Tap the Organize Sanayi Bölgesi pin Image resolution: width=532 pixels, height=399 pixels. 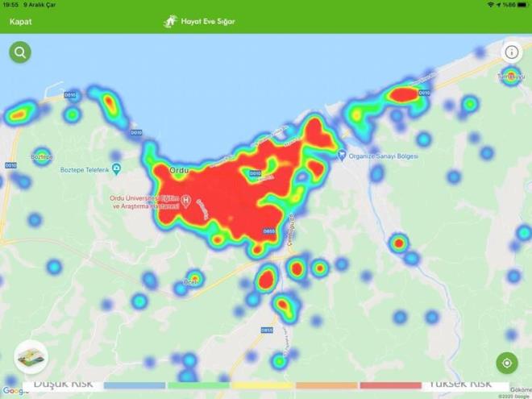tap(341, 155)
